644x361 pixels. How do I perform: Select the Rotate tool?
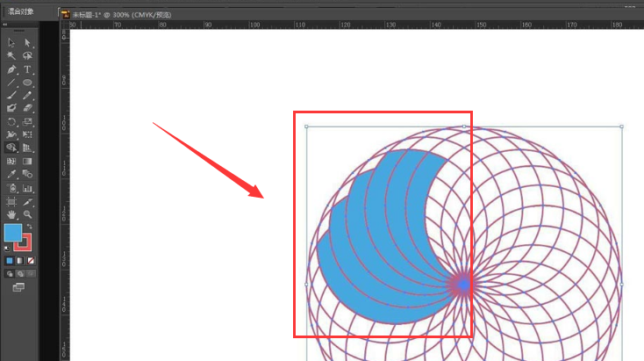tap(11, 122)
